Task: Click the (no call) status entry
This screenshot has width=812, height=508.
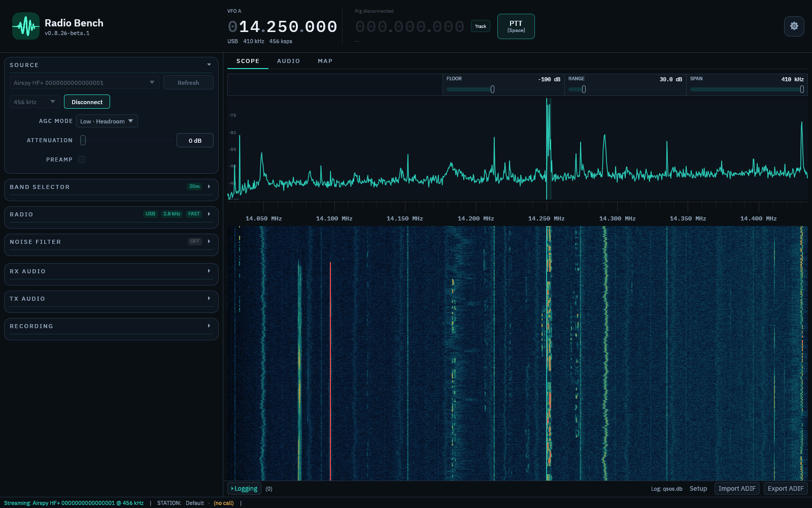Action: pyautogui.click(x=224, y=503)
